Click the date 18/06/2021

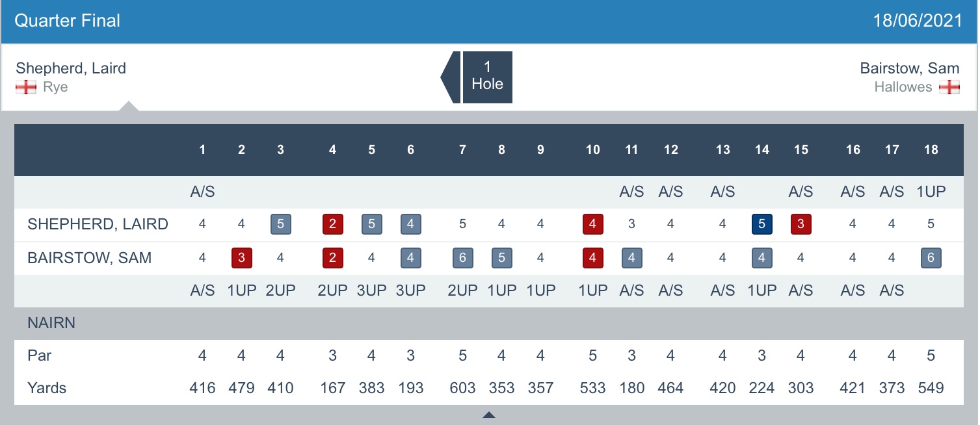917,21
